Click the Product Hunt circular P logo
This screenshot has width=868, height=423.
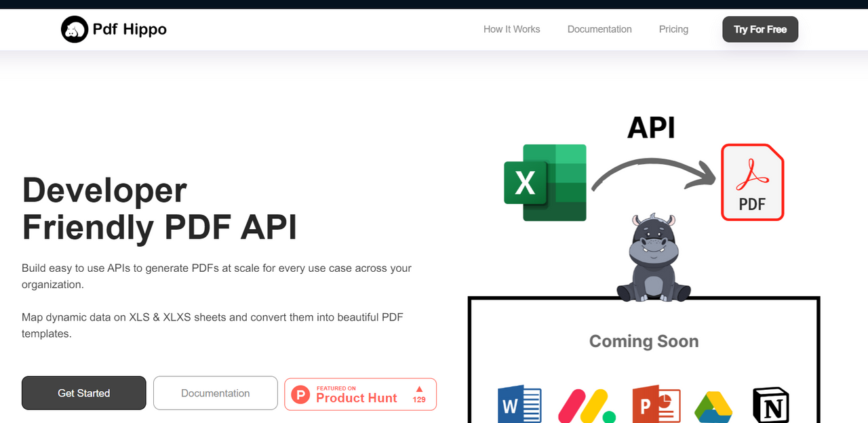click(301, 395)
